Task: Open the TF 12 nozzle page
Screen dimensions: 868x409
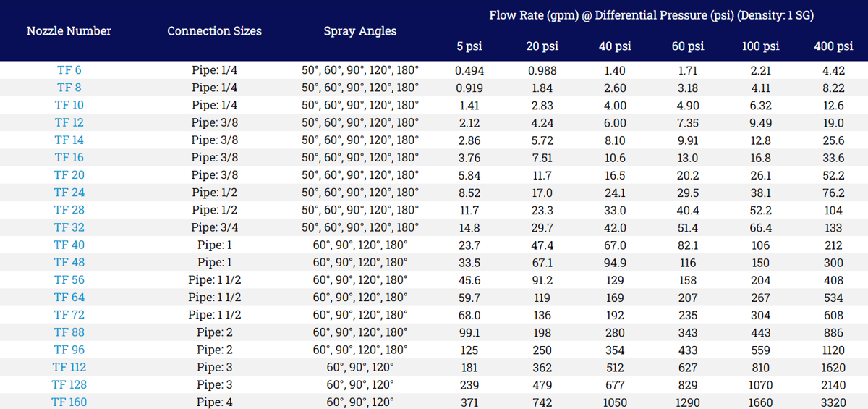Action: pos(69,123)
